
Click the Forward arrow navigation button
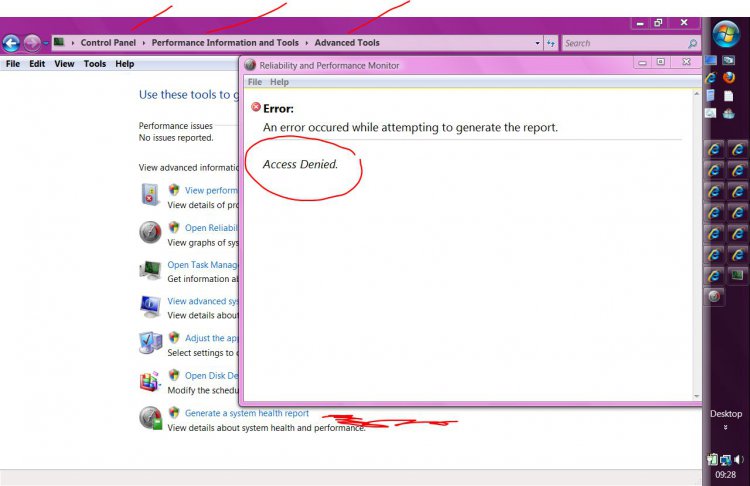pos(32,43)
